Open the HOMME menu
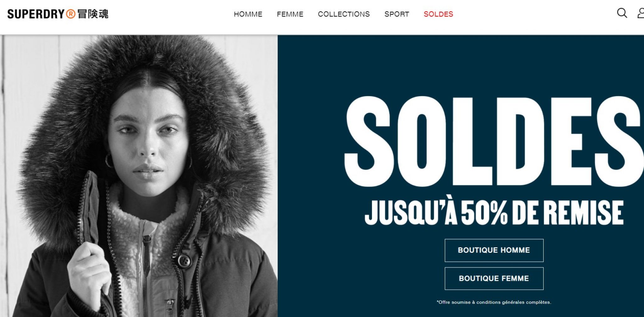The width and height of the screenshot is (644, 317). [248, 14]
